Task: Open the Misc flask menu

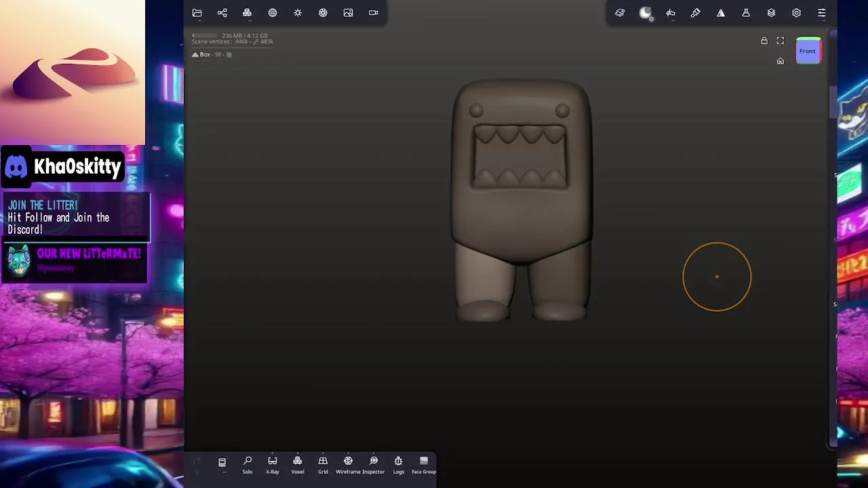Action: click(x=746, y=13)
